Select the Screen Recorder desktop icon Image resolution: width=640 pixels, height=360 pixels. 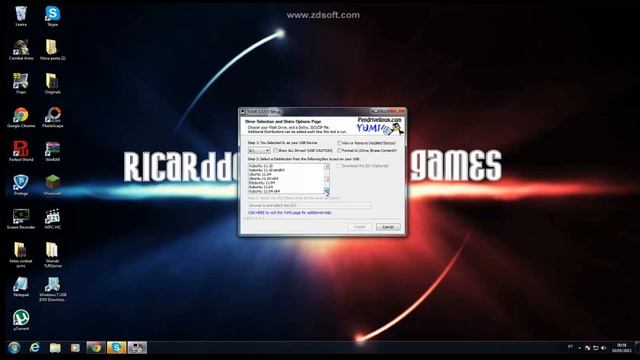[x=21, y=219]
